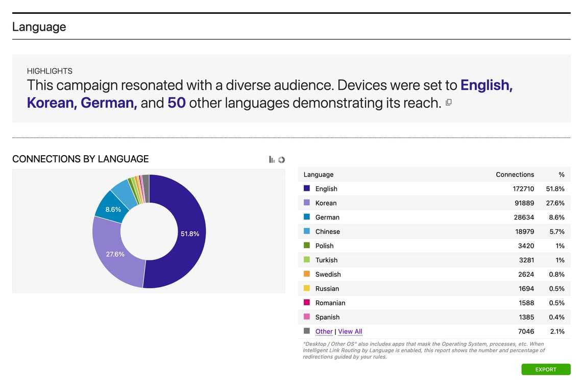Open the Turkish language row
This screenshot has height=392, width=583.
tap(327, 260)
